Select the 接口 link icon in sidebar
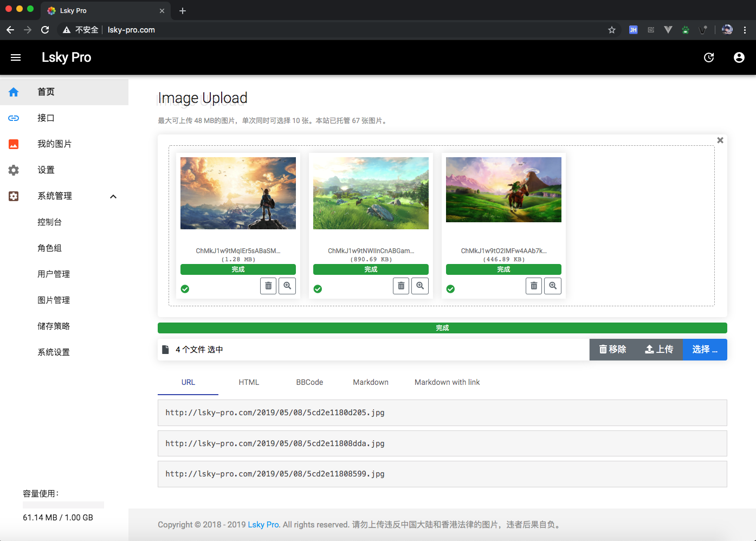The image size is (756, 541). point(13,118)
